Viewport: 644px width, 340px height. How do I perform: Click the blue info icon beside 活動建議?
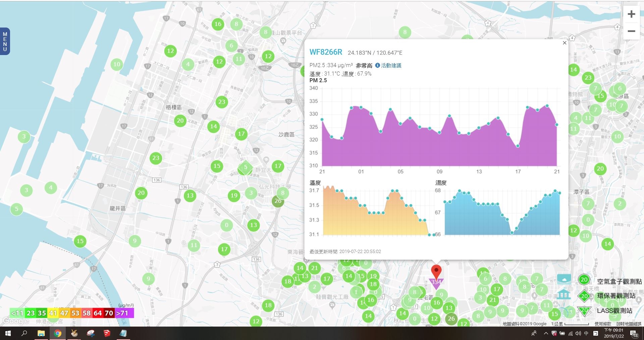point(377,65)
